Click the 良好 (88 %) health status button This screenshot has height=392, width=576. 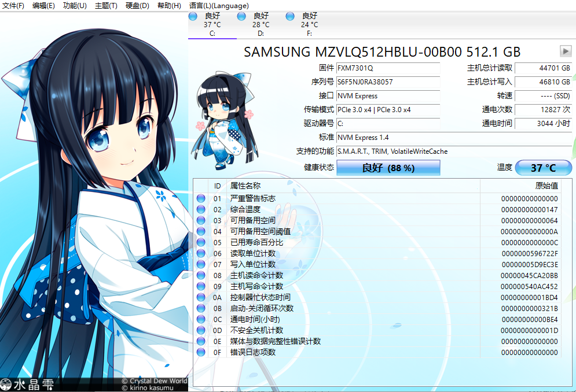(388, 168)
